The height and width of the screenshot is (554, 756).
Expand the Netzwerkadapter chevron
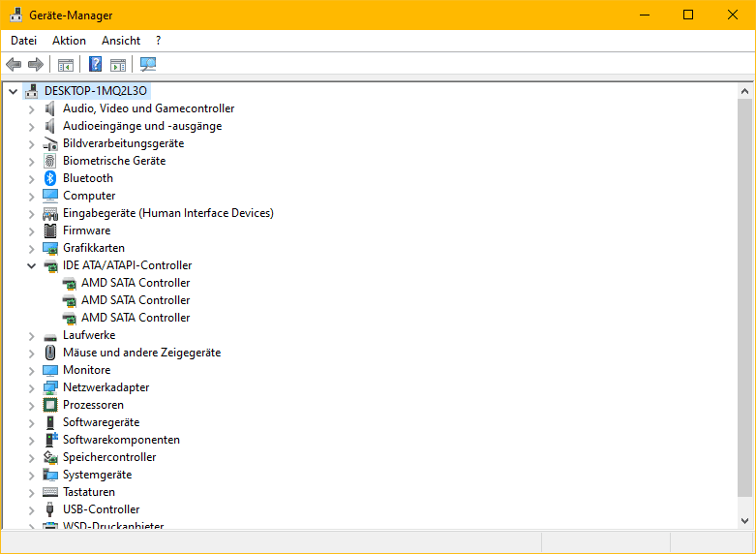(31, 388)
